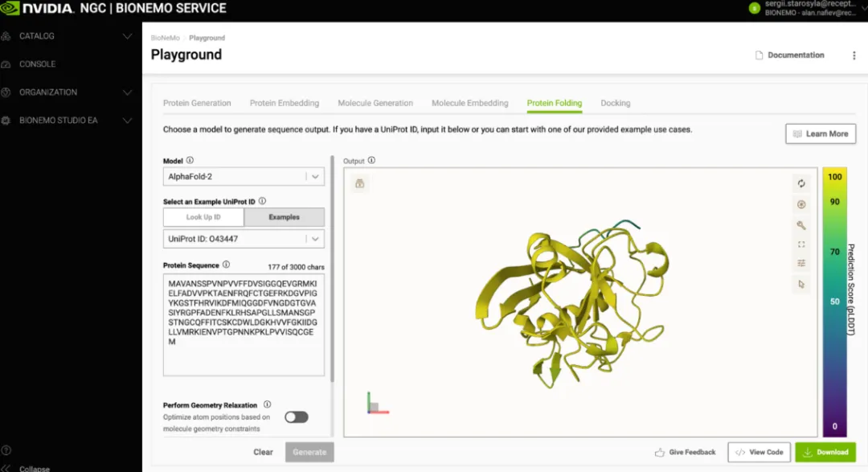Open the Console sidebar item

click(x=37, y=64)
